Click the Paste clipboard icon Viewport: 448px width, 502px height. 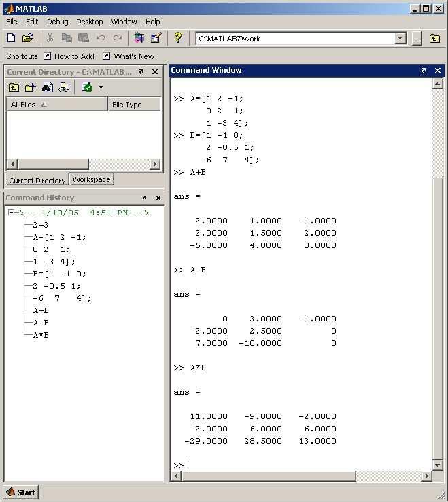coord(84,38)
